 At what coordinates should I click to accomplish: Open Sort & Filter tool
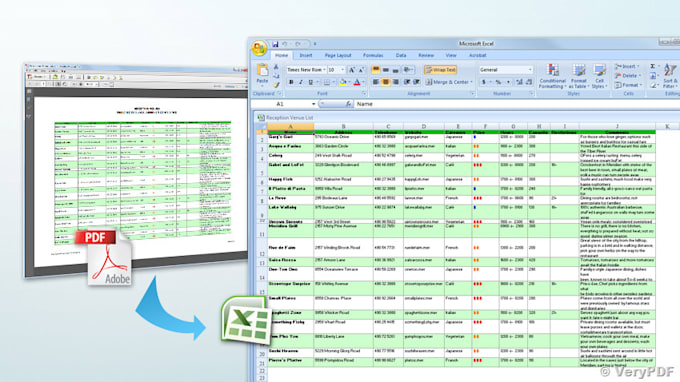tap(670, 76)
